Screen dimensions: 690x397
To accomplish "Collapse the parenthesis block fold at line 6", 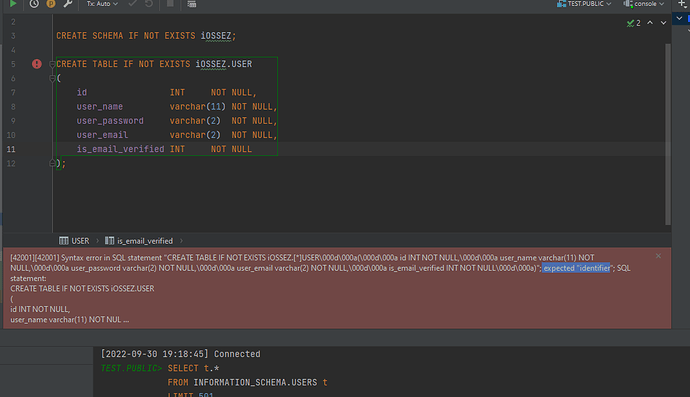I will pyautogui.click(x=52, y=78).
